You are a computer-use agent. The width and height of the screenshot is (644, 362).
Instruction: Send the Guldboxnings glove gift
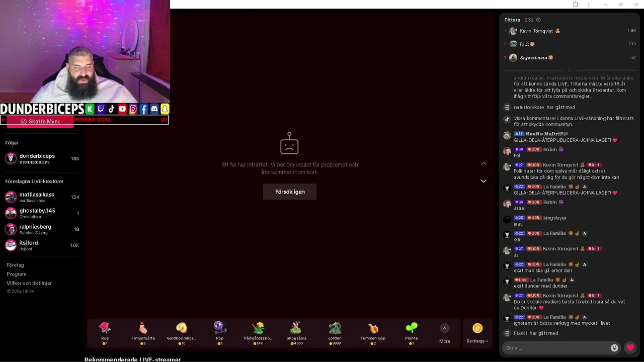click(182, 333)
